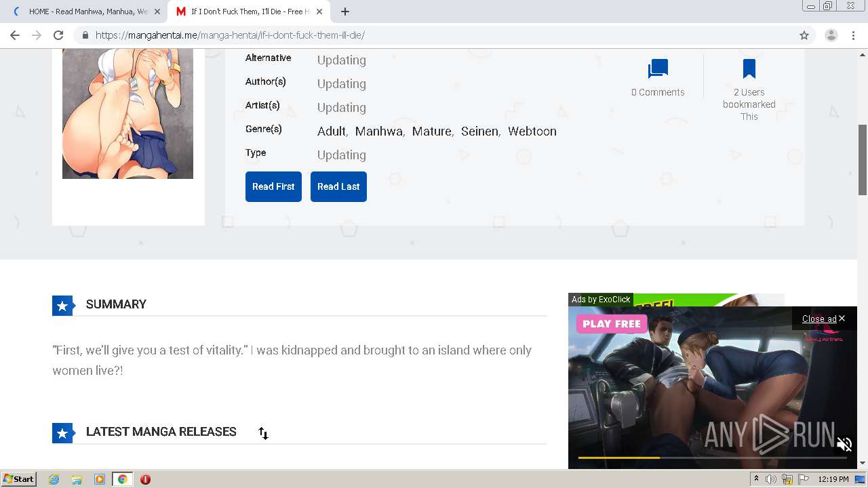Show hidden system tray icons
Viewport: 868px width, 488px height.
tap(756, 479)
